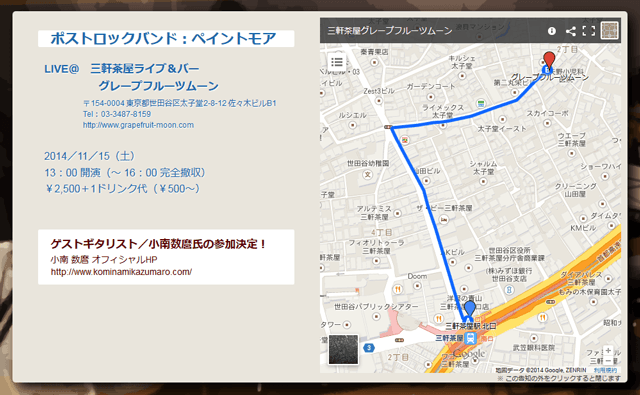The width and height of the screenshot is (640, 395).
Task: Click the シャルム太子堂 map marker
Action: (x=483, y=181)
